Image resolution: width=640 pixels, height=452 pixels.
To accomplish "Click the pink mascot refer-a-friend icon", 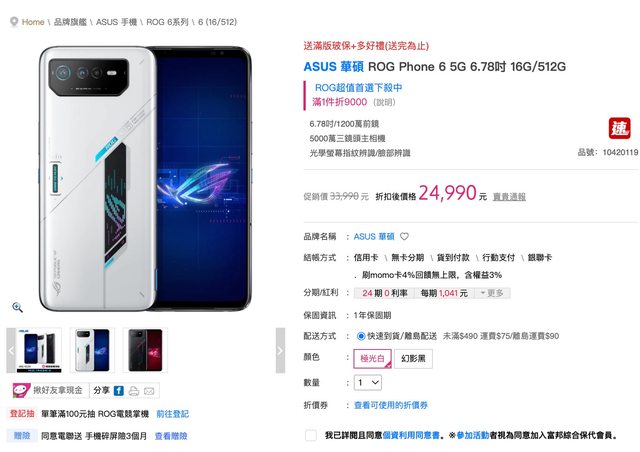I will pyautogui.click(x=21, y=390).
